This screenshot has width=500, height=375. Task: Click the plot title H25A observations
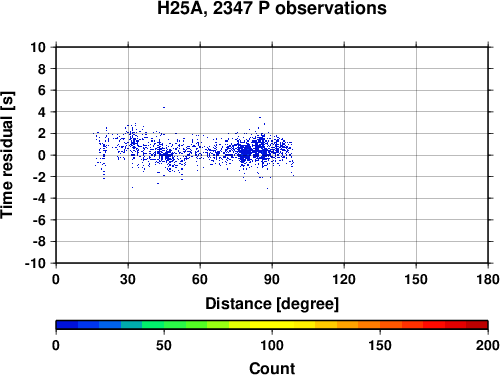(272, 8)
